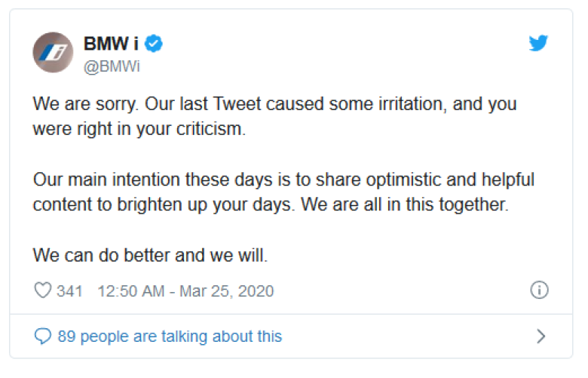Click the speech bubble reply icon
The height and width of the screenshot is (378, 588).
[43, 336]
